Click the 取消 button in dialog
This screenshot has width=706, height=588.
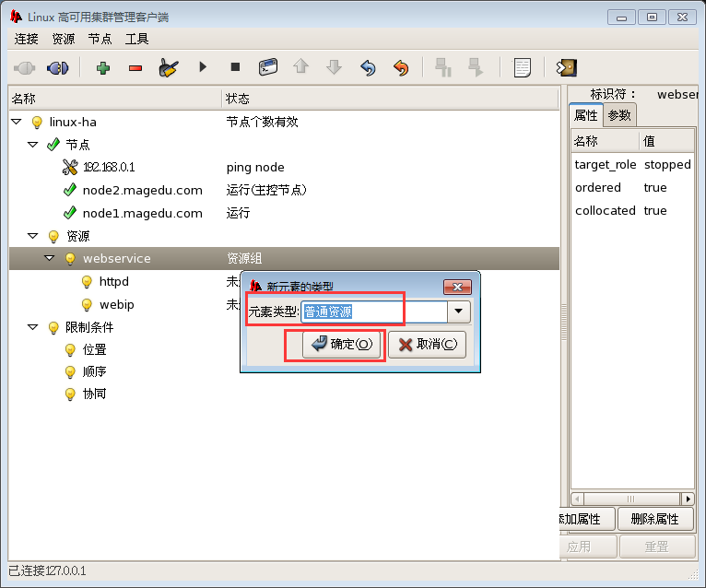[x=427, y=345]
